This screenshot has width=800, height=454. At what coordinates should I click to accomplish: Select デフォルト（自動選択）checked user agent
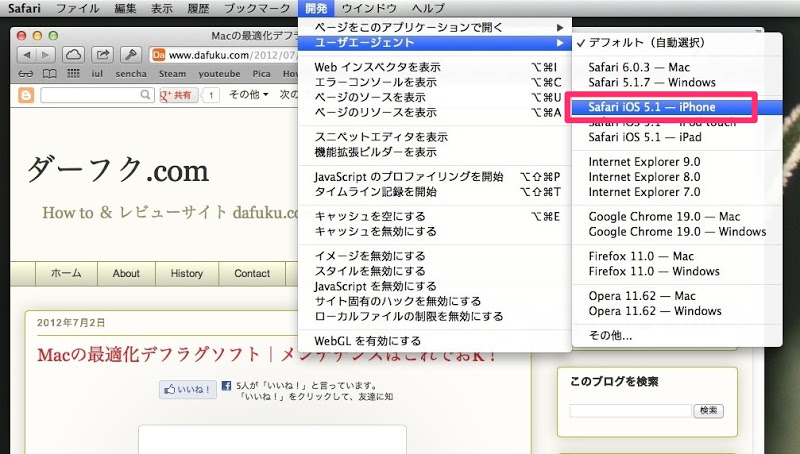[x=677, y=43]
